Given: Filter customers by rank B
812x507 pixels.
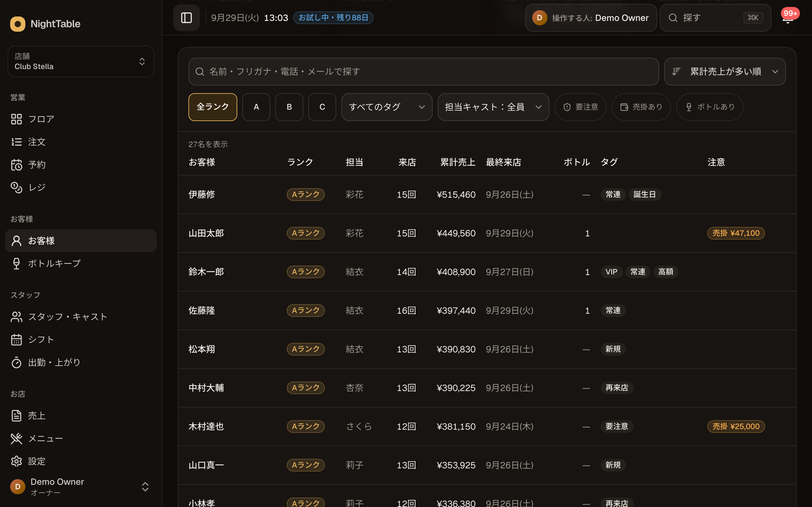Looking at the screenshot, I should click(289, 107).
